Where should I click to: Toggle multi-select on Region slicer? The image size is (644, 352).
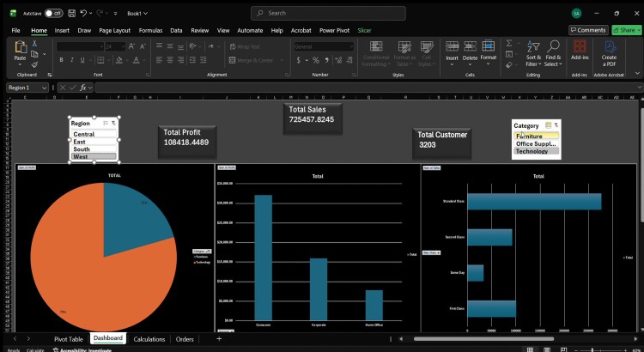[106, 124]
